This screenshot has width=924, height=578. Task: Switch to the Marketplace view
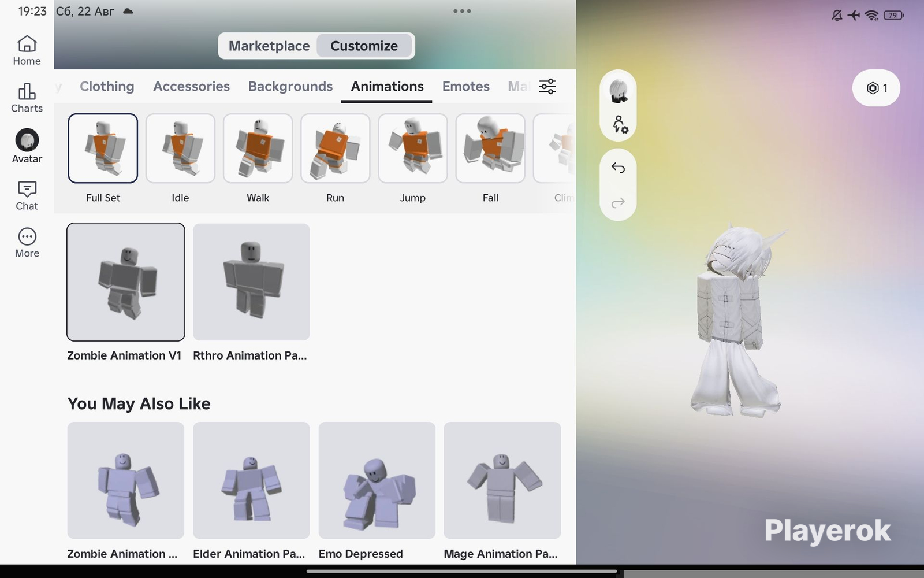(269, 46)
